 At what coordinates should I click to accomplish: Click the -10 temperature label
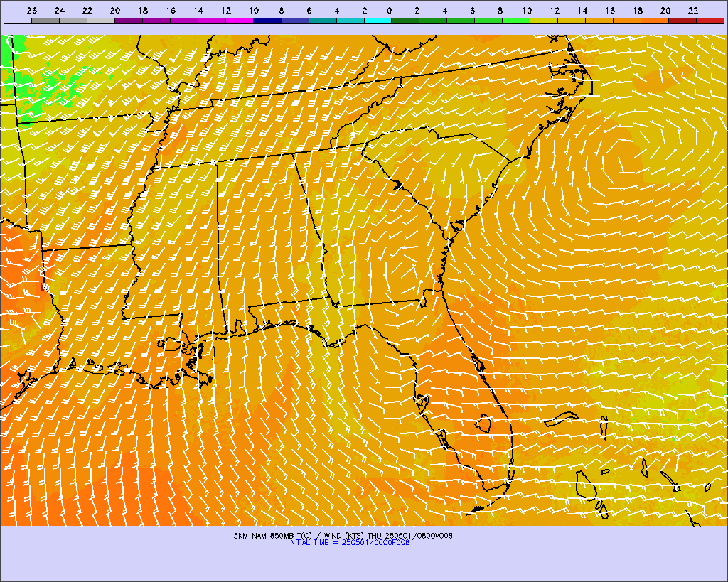click(x=251, y=10)
